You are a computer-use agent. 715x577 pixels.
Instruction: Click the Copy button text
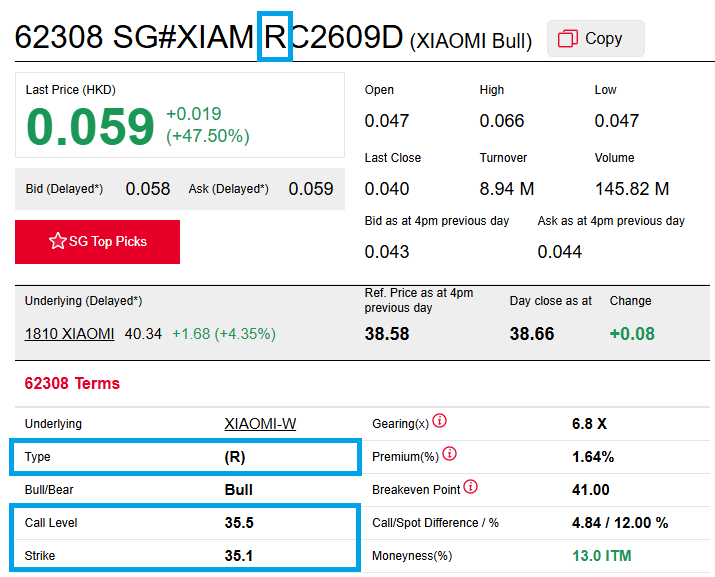point(603,39)
